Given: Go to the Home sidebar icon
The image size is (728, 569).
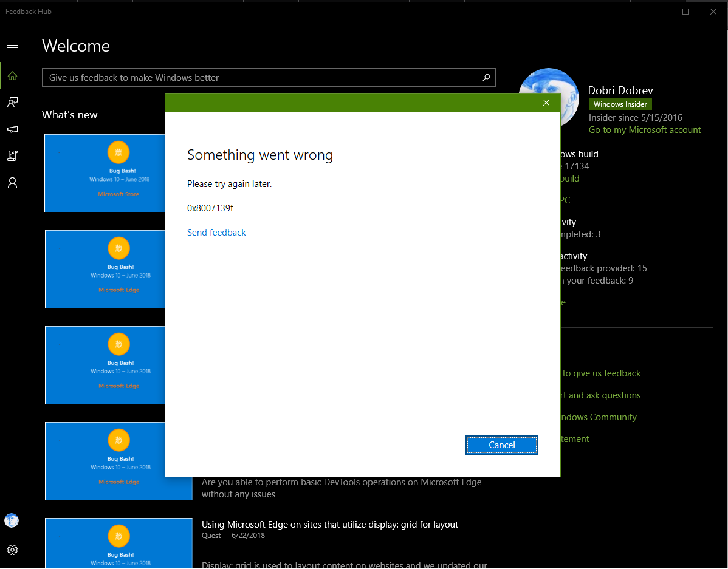Looking at the screenshot, I should point(13,76).
